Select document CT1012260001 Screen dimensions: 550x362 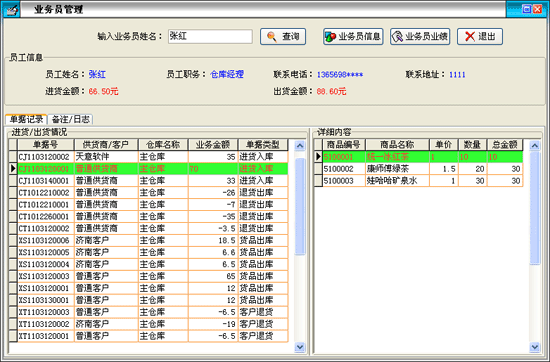coord(153,216)
